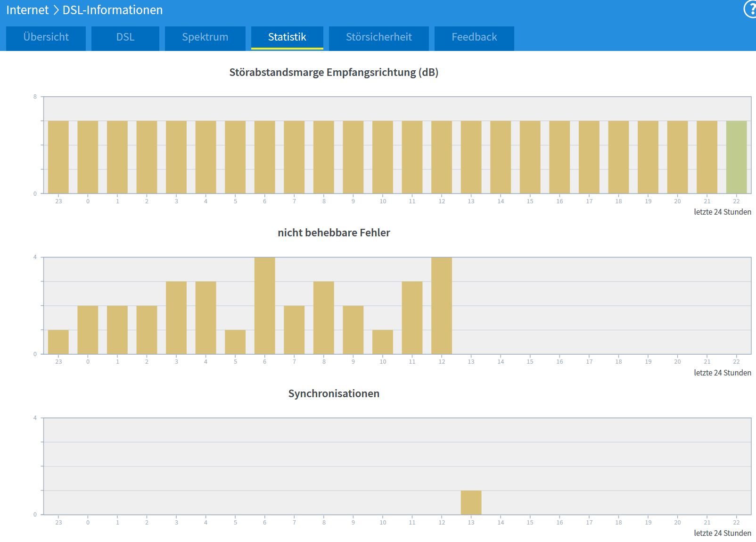The height and width of the screenshot is (542, 756).
Task: Switch to the Übersicht tab
Action: click(x=46, y=38)
